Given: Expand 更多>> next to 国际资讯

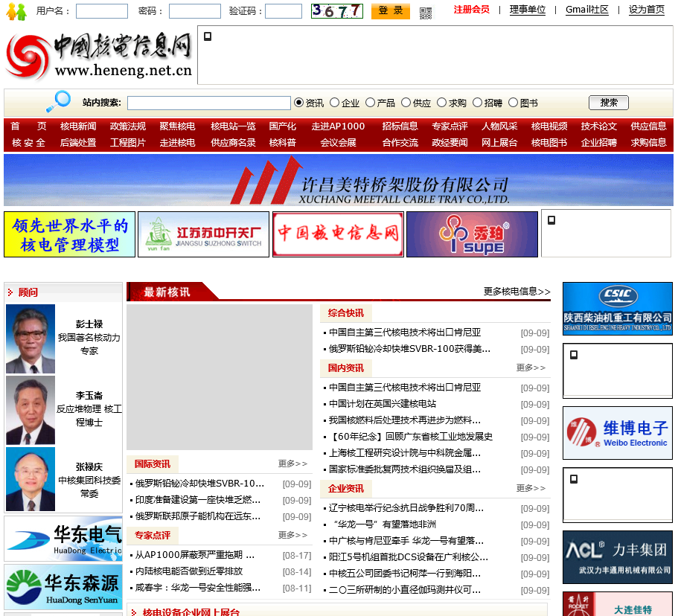Looking at the screenshot, I should coord(292,463).
